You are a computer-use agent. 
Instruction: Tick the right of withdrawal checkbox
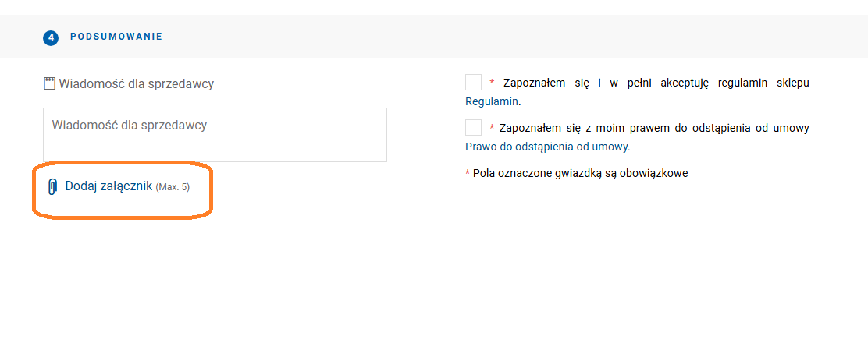(x=473, y=128)
